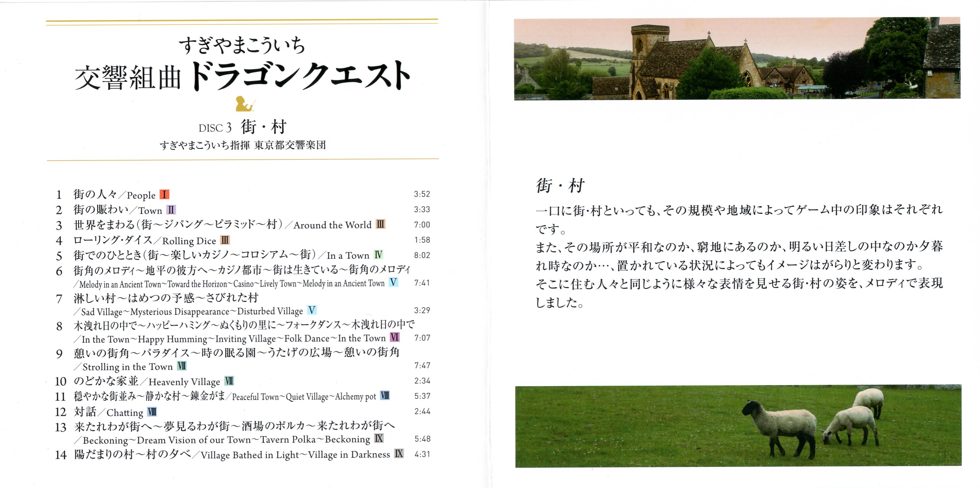Click the VI badge on track 8
Screen dimensions: 980x488
tap(394, 338)
